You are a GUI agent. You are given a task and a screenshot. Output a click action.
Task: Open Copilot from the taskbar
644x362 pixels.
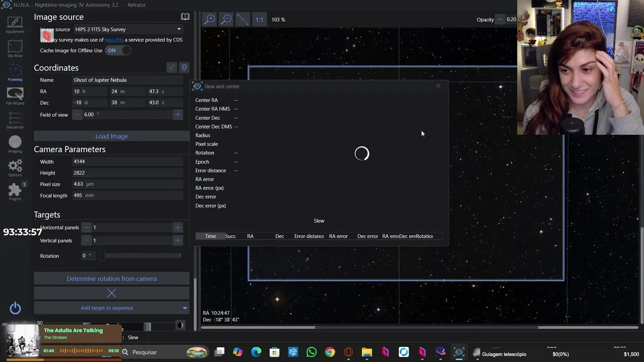tap(237, 352)
